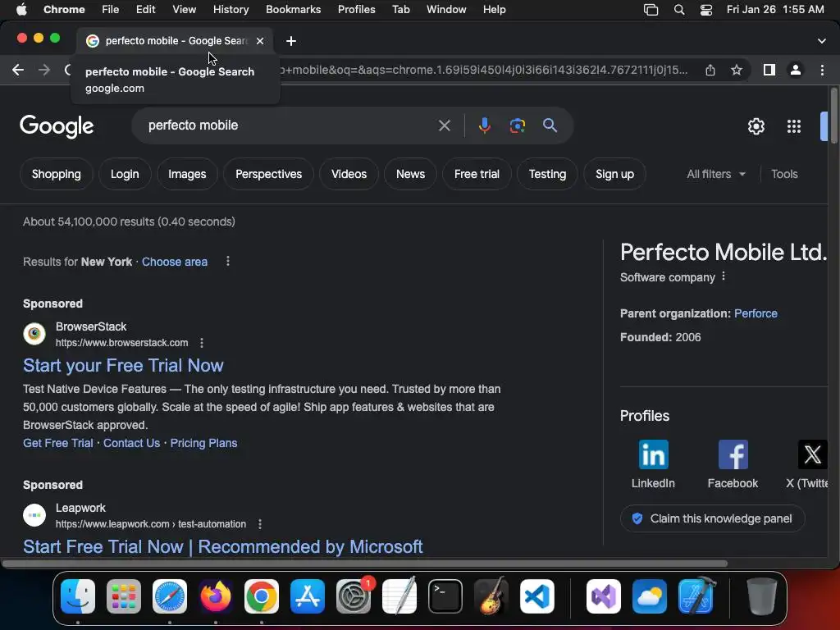Click the vertical page scrollbar
Screen dimensions: 840x630
833,115
